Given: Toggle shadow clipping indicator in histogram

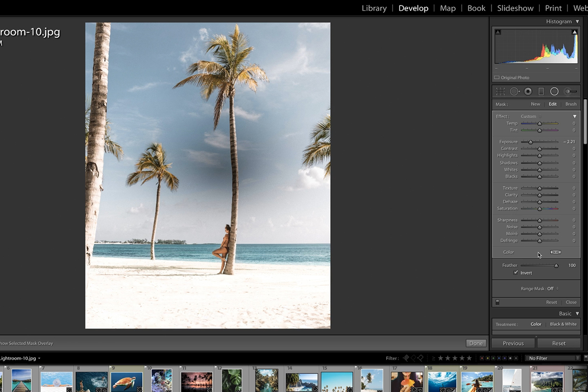Looking at the screenshot, I should (x=498, y=32).
